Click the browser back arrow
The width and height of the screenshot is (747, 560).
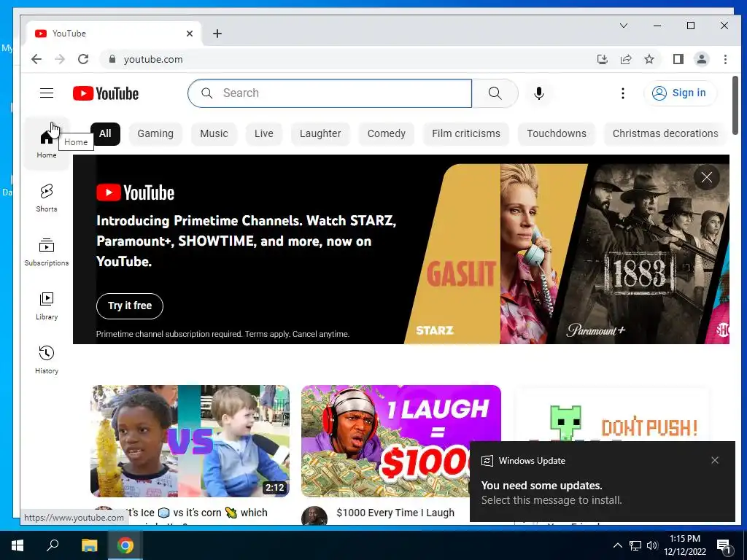[36, 59]
